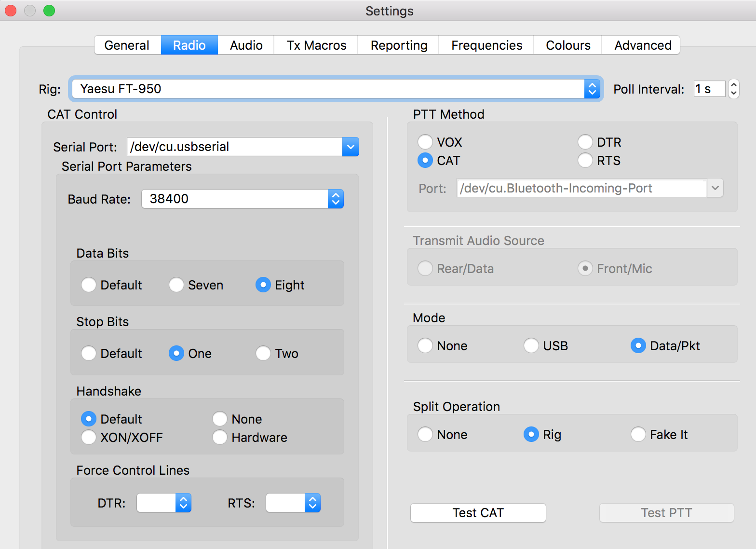Screen dimensions: 756x549
Task: Set Mode to USB
Action: click(531, 345)
